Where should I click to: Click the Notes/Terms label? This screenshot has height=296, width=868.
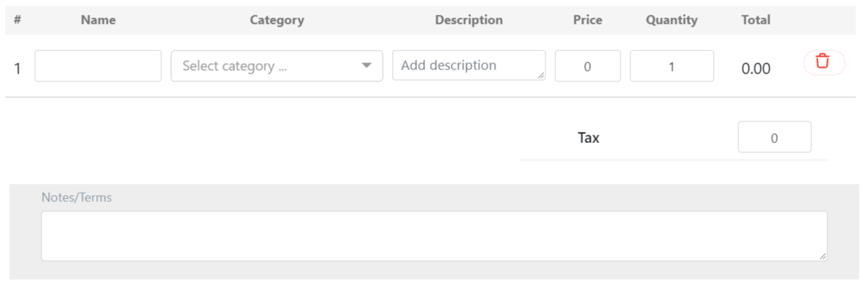pyautogui.click(x=76, y=197)
